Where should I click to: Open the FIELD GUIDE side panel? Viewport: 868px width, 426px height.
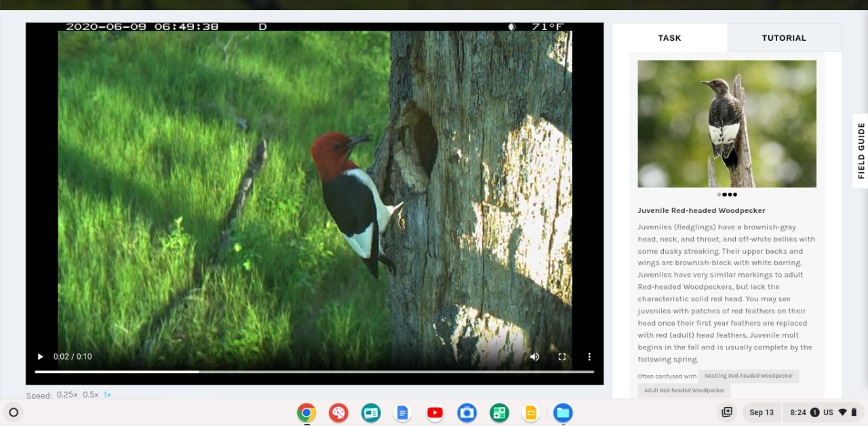pos(861,151)
